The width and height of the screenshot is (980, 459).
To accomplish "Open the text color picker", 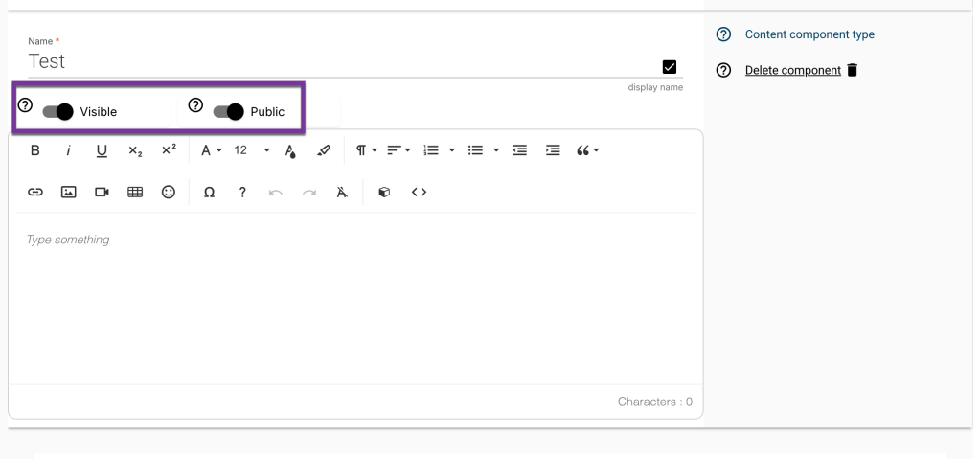I will click(x=290, y=150).
